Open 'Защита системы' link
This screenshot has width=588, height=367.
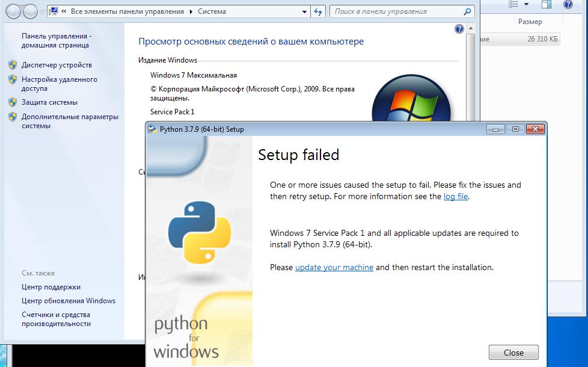click(49, 102)
